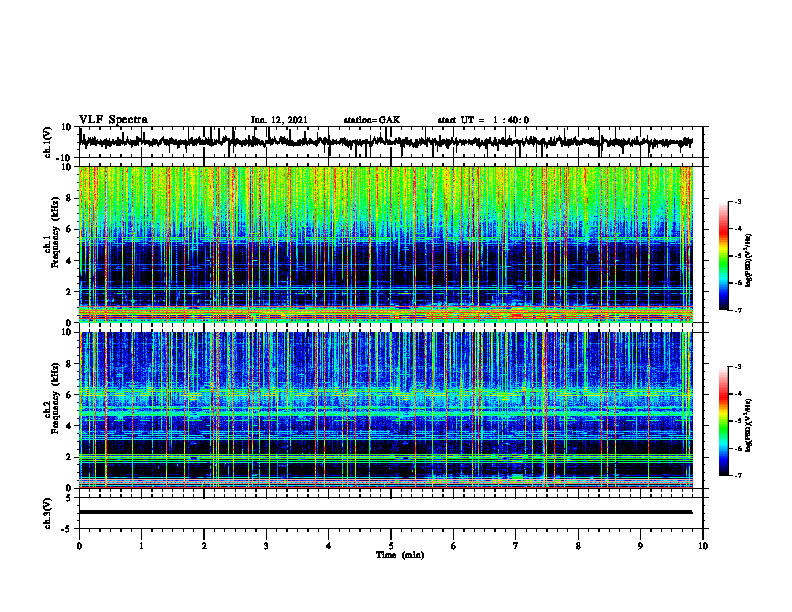Viewport: 792px width, 612px height.
Task: Click the time axis tick label "2"
Action: [204, 546]
